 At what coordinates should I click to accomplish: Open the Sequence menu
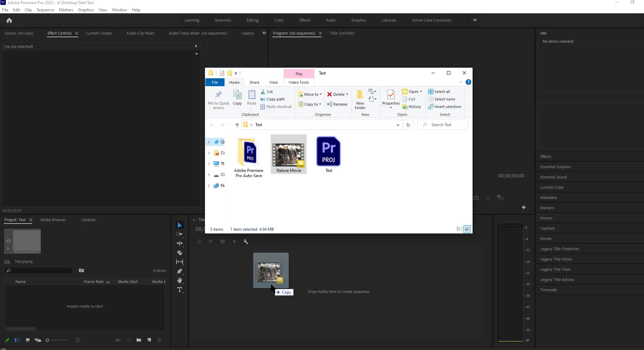coord(45,10)
